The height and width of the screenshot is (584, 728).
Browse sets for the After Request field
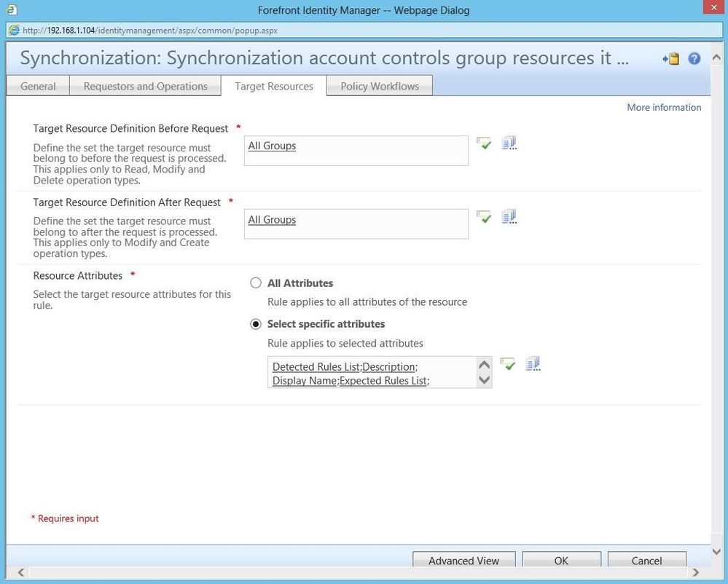[x=509, y=216]
